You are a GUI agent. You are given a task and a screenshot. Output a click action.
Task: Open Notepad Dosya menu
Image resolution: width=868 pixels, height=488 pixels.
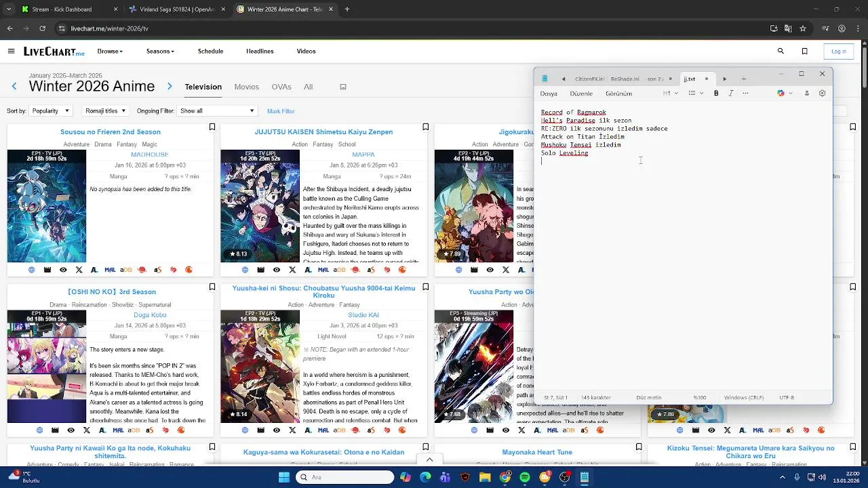coord(549,94)
